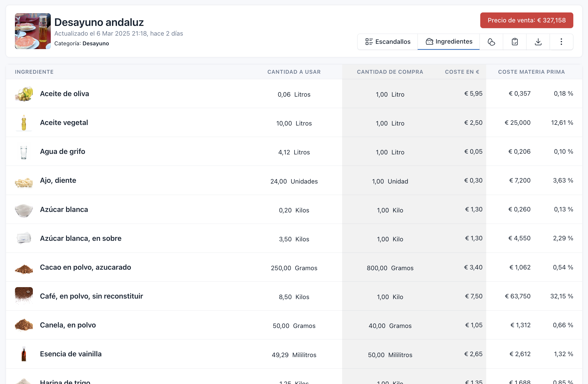The height and width of the screenshot is (384, 588).
Task: Click the Azúcar blanca bowl icon
Action: tap(24, 209)
